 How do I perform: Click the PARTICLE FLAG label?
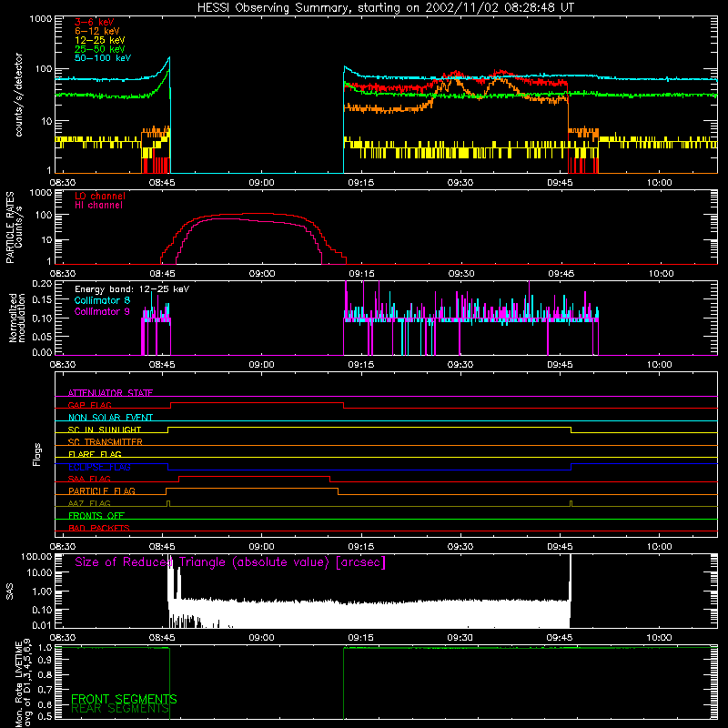click(x=102, y=490)
